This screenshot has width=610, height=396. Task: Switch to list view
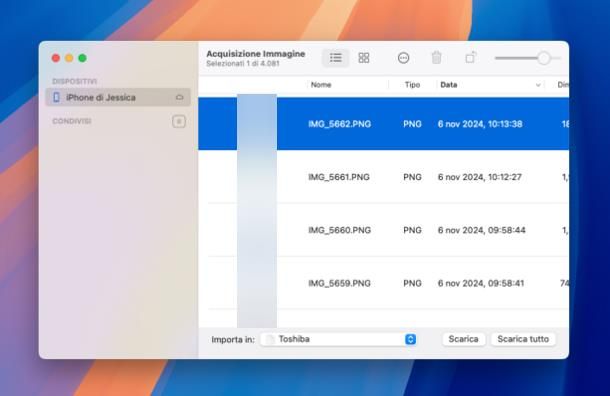click(x=336, y=58)
